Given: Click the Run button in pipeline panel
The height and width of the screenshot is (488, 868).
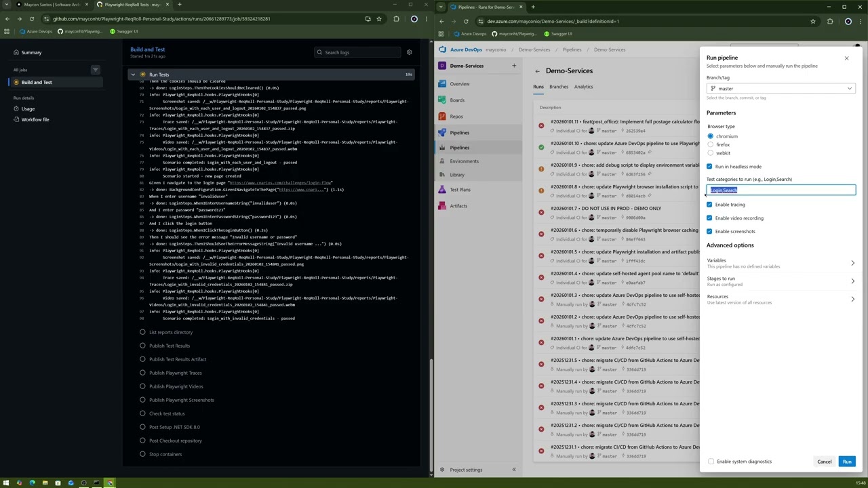Looking at the screenshot, I should pos(847,462).
